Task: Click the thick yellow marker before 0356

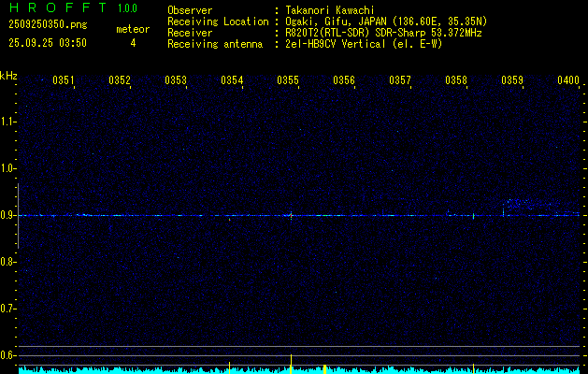Action: tap(324, 369)
